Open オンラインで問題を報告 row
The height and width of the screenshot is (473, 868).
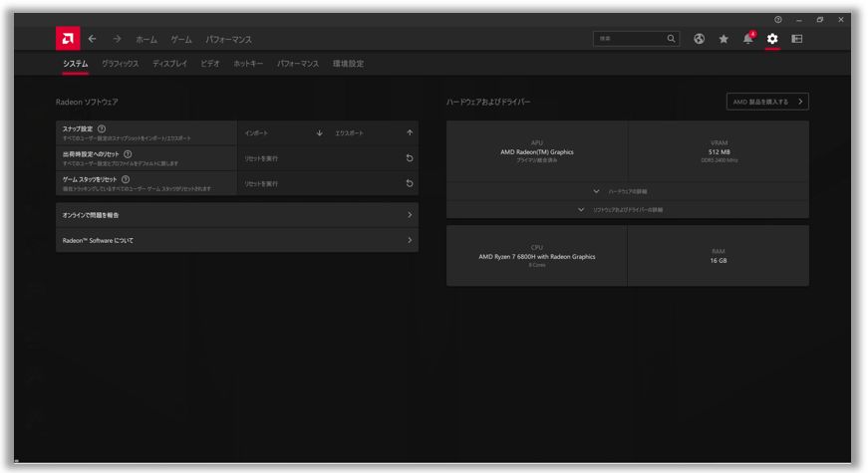(x=237, y=215)
